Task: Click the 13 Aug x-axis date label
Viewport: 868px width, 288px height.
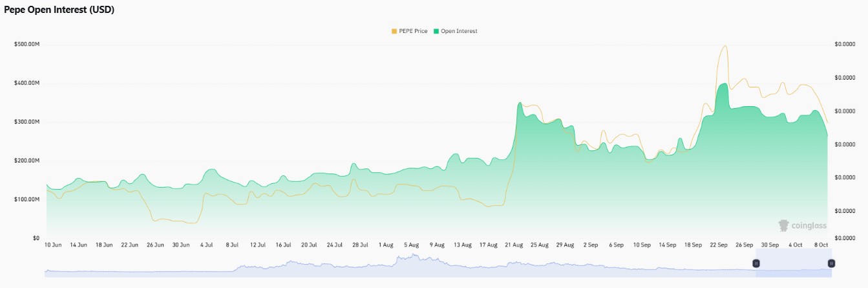Action: [x=463, y=245]
